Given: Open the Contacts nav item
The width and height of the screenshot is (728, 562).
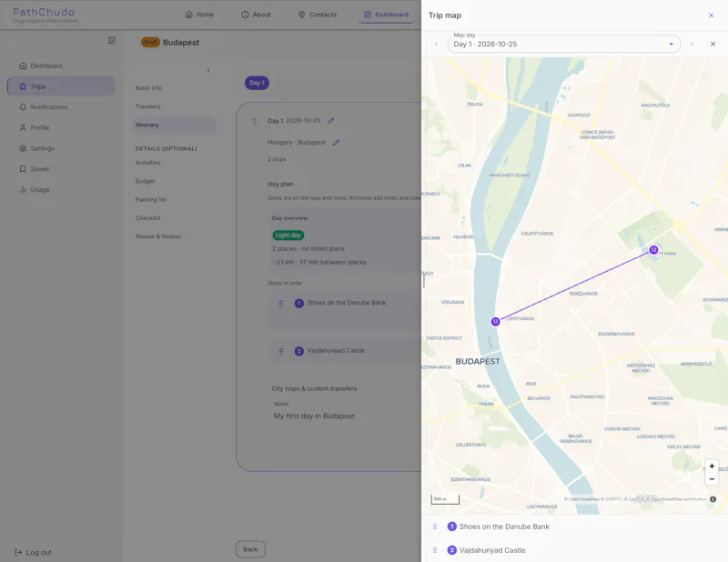Looking at the screenshot, I should (317, 15).
